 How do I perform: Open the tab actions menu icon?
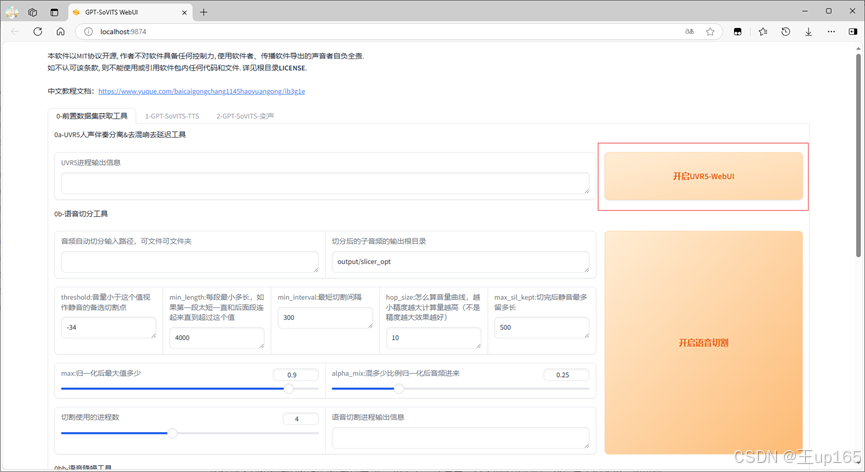(54, 12)
